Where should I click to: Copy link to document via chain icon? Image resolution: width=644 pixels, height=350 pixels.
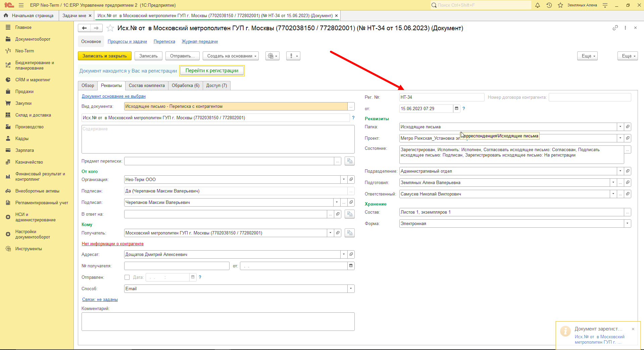tap(615, 28)
